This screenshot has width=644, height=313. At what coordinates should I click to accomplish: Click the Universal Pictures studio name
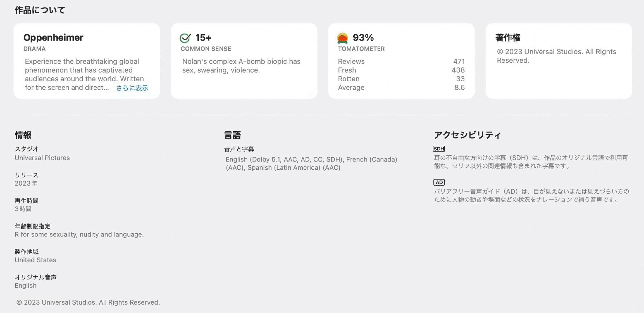[x=42, y=158]
